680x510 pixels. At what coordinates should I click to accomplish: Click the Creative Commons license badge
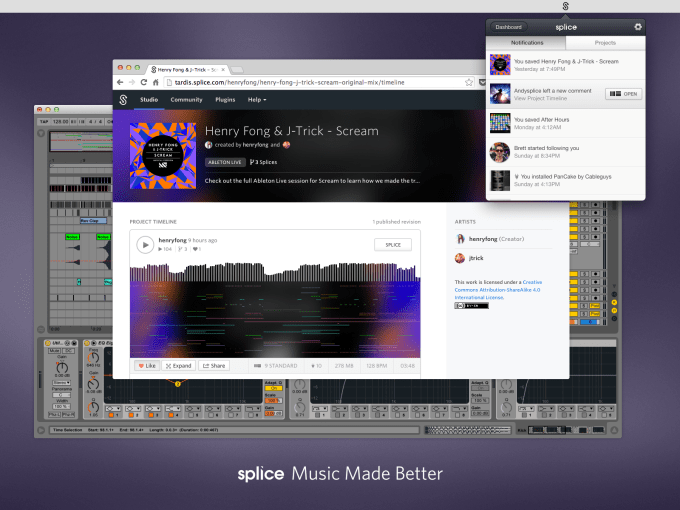tap(472, 306)
